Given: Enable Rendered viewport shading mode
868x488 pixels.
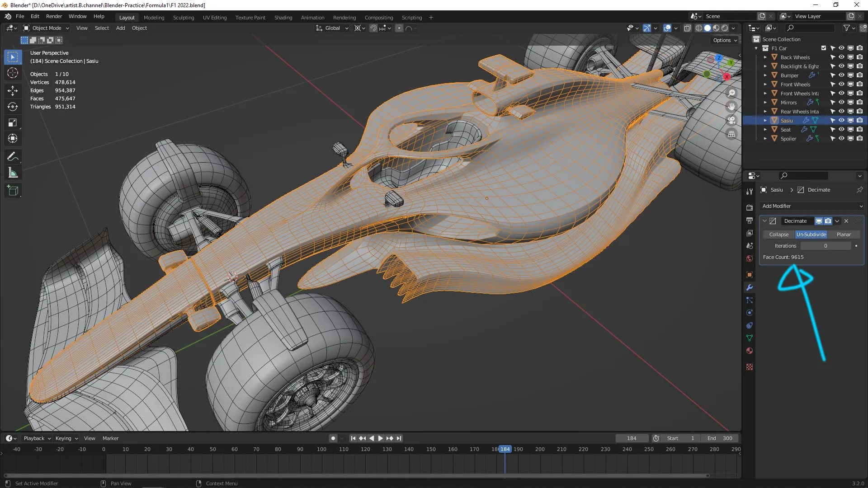Looking at the screenshot, I should click(x=724, y=28).
